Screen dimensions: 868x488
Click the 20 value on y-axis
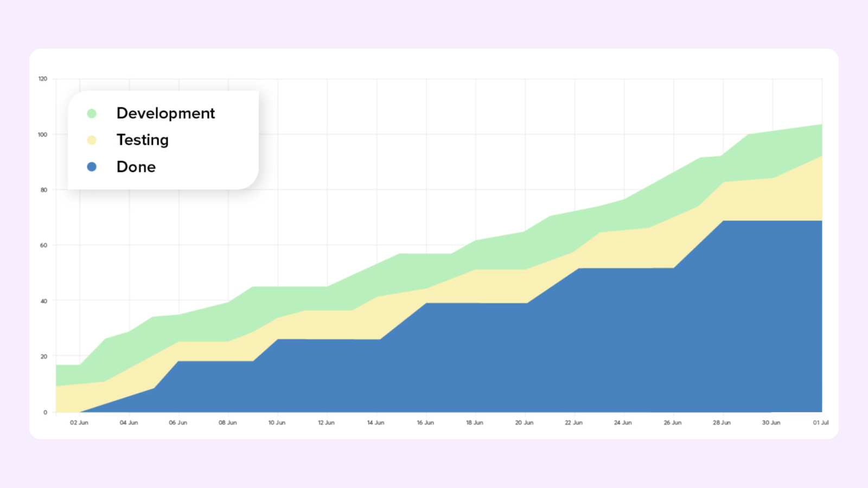(43, 356)
